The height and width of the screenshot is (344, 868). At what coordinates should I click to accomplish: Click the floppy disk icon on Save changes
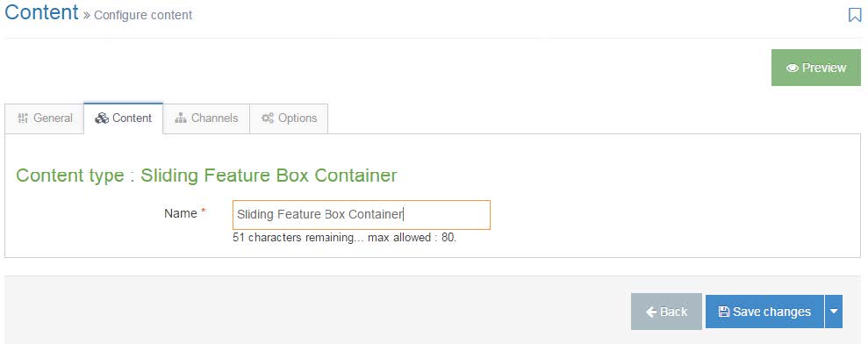coord(723,312)
